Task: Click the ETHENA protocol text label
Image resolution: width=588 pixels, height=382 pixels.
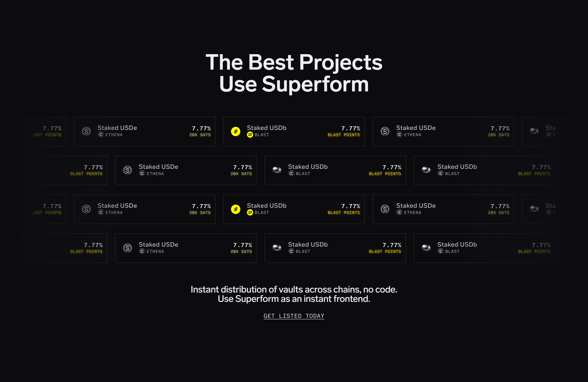Action: click(x=114, y=135)
